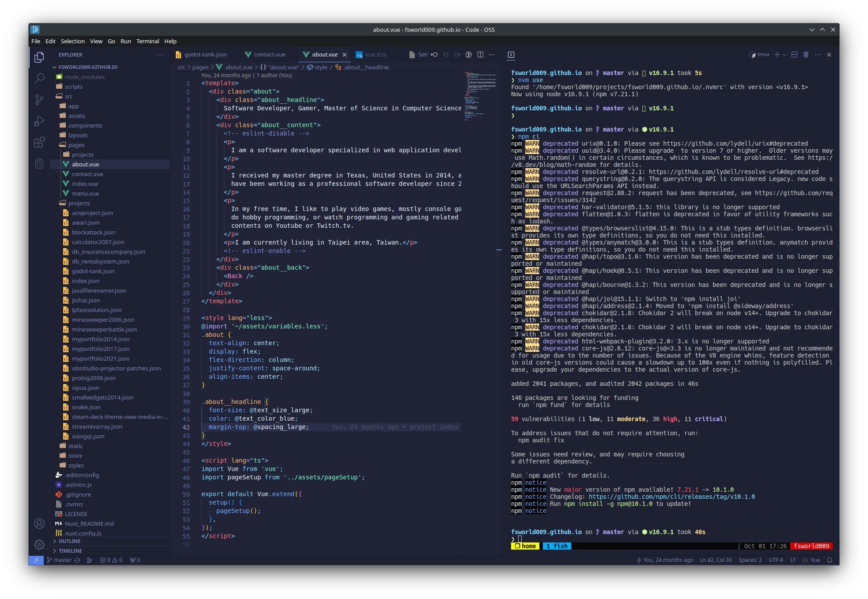Click the Terminal panel icon tab
Screen dimensions: 868x599
(511, 55)
